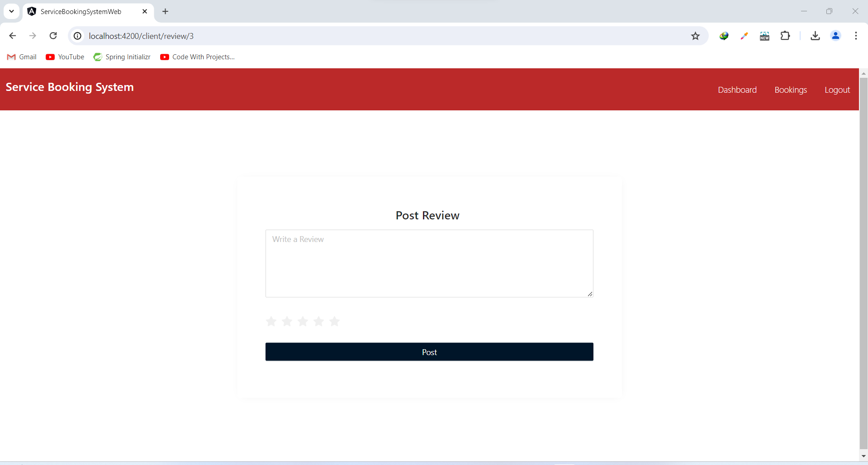Click the Post button
Image resolution: width=868 pixels, height=465 pixels.
(x=429, y=351)
